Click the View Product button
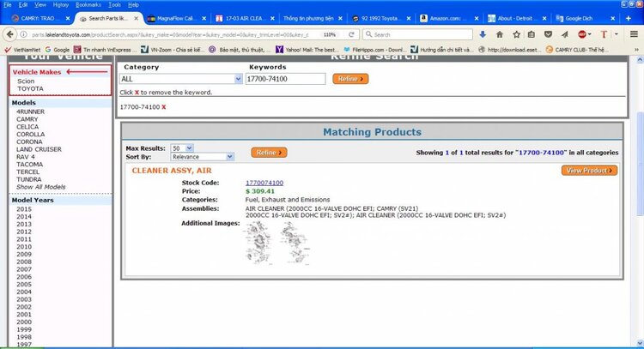This screenshot has width=644, height=349. (x=589, y=170)
